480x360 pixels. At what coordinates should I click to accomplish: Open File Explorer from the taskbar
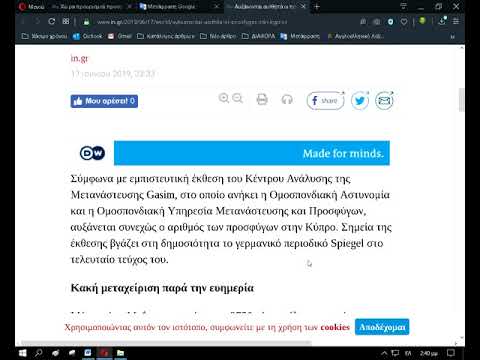click(x=120, y=353)
